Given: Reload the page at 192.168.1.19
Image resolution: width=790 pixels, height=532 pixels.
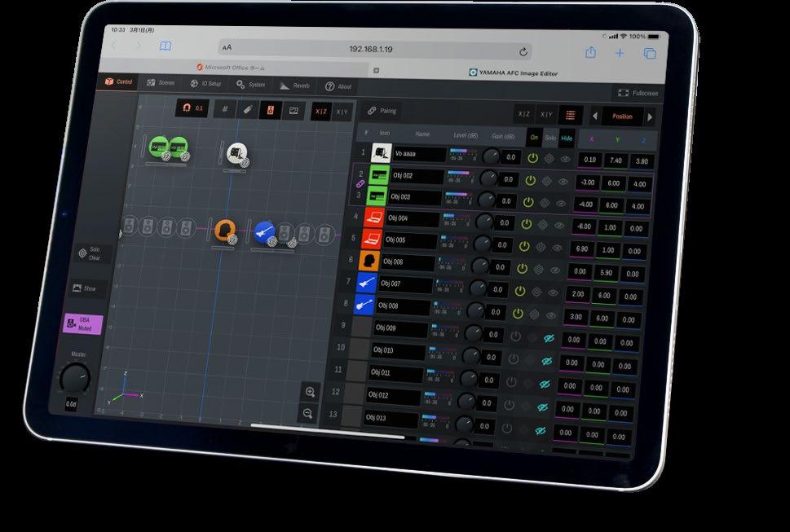Looking at the screenshot, I should click(x=523, y=52).
